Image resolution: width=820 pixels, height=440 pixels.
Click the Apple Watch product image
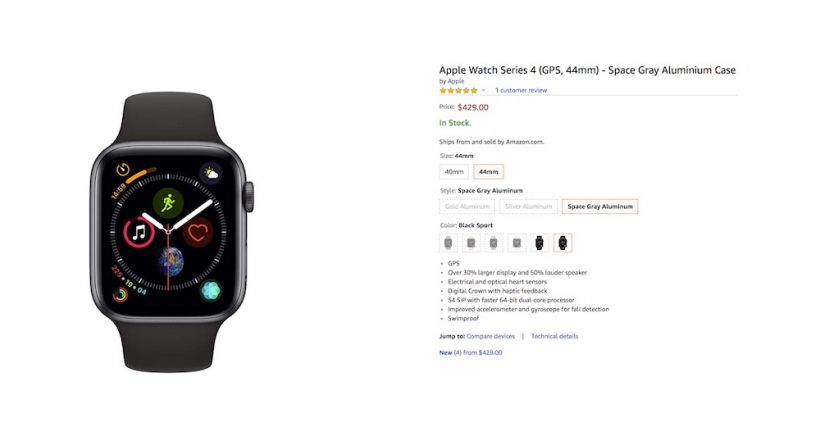pos(171,232)
